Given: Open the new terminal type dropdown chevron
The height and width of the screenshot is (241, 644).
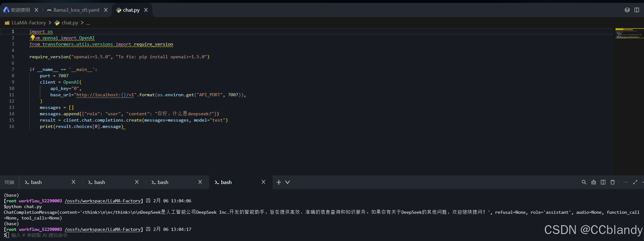Looking at the screenshot, I should click(x=287, y=182).
